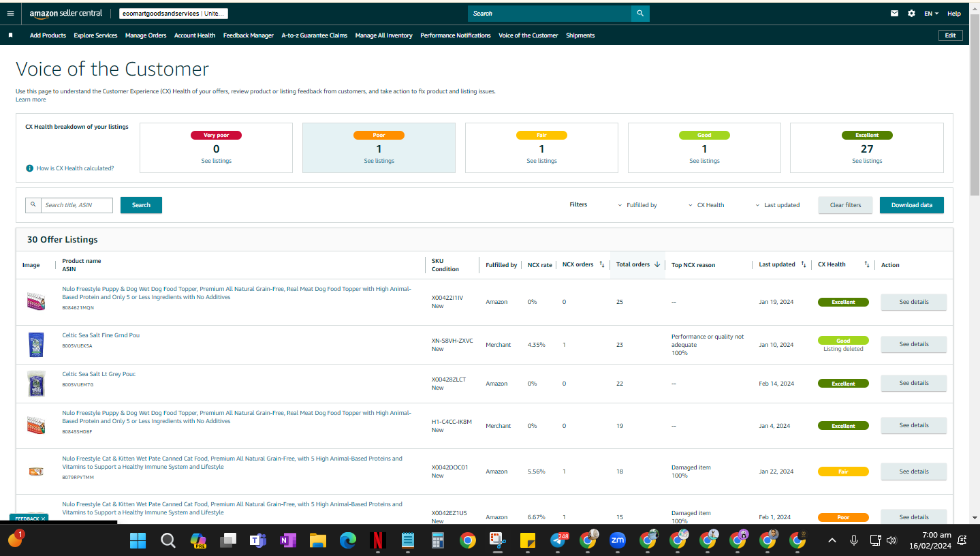This screenshot has width=980, height=556.
Task: Open the notification center bell
Action: (x=962, y=540)
